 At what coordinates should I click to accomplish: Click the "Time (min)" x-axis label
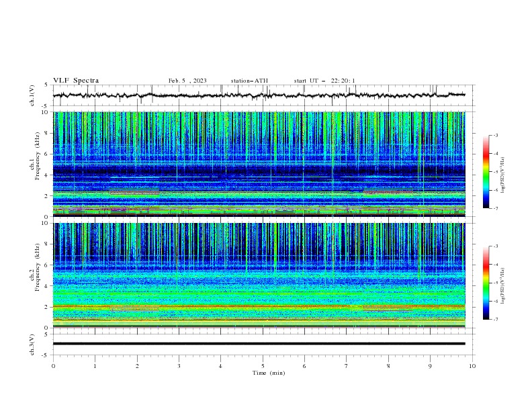269,373
